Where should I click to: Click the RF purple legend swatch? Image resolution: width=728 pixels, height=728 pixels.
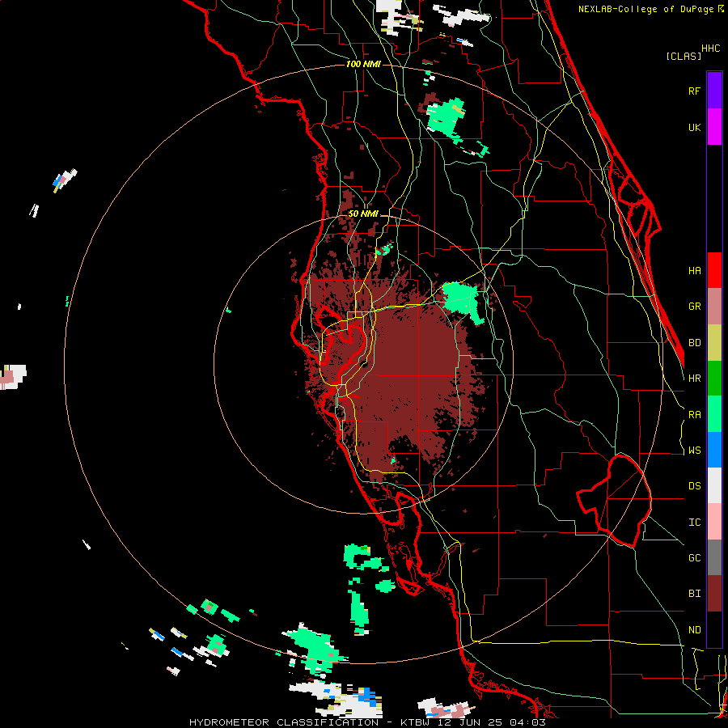click(x=714, y=91)
